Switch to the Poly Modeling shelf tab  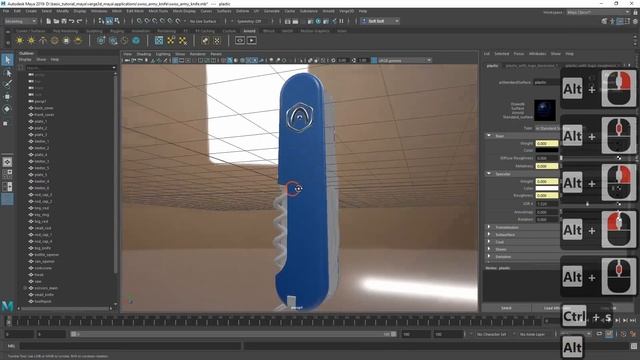tap(65, 31)
